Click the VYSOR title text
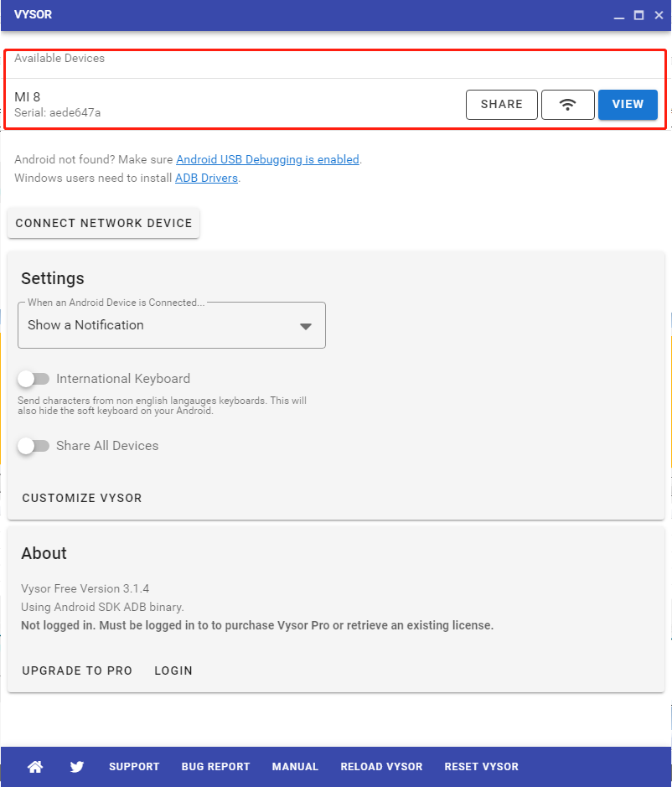Image resolution: width=672 pixels, height=787 pixels. click(x=33, y=14)
